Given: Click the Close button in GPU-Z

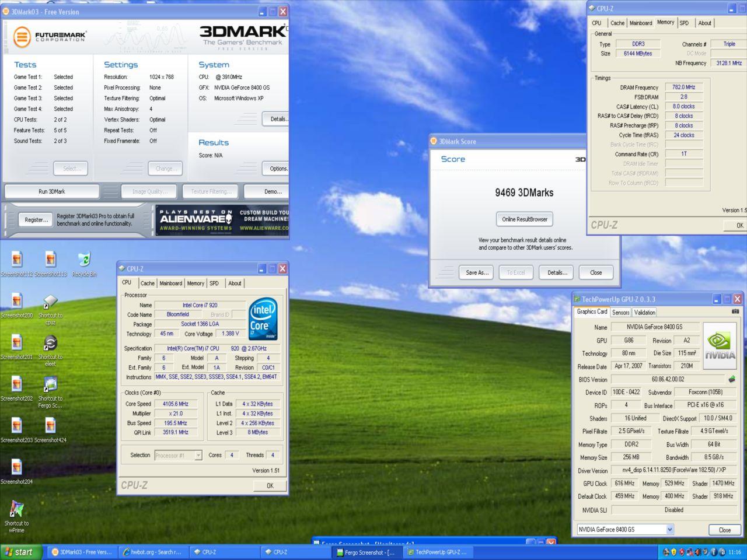Looking at the screenshot, I should [x=724, y=530].
